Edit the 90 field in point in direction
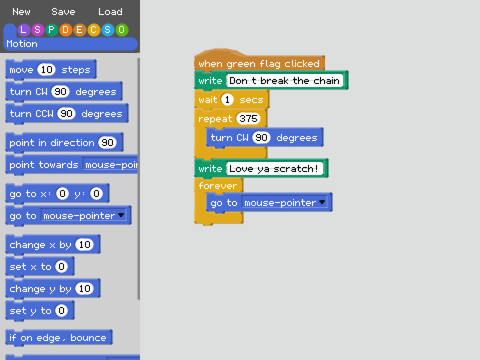The image size is (480, 360). tap(107, 143)
